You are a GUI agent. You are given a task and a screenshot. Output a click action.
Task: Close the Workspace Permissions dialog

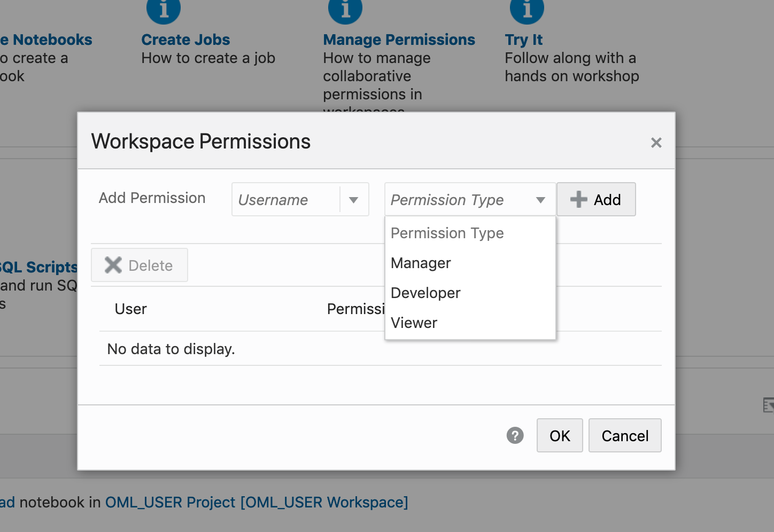656,143
